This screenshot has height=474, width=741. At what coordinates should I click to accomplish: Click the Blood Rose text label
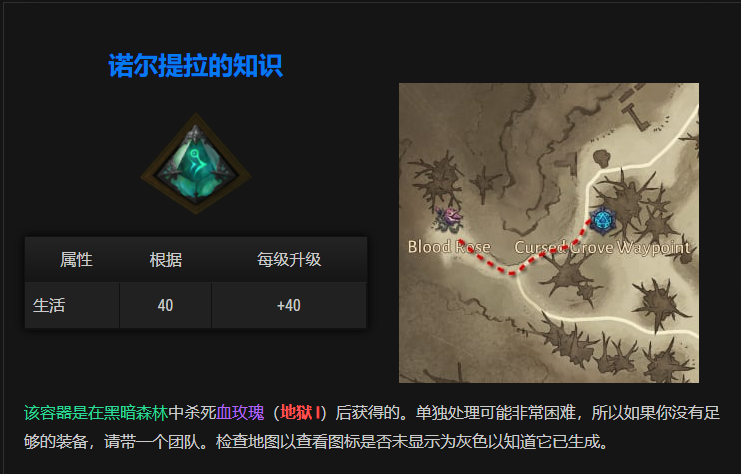[x=449, y=247]
